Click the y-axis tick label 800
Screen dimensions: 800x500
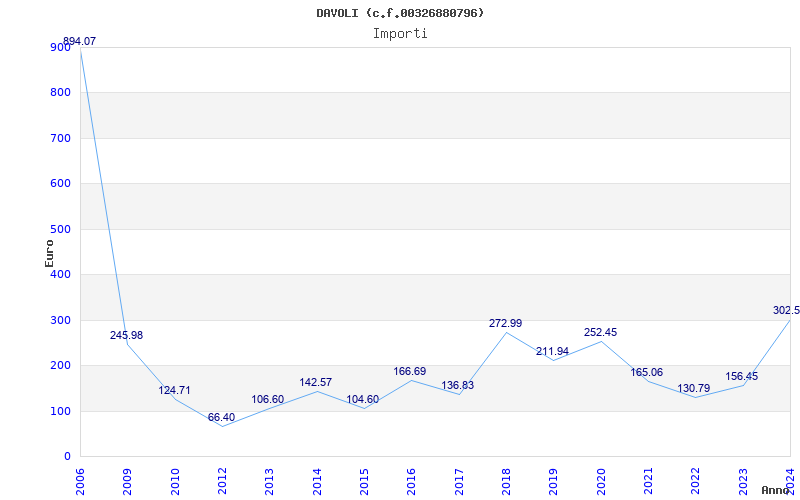[60, 93]
